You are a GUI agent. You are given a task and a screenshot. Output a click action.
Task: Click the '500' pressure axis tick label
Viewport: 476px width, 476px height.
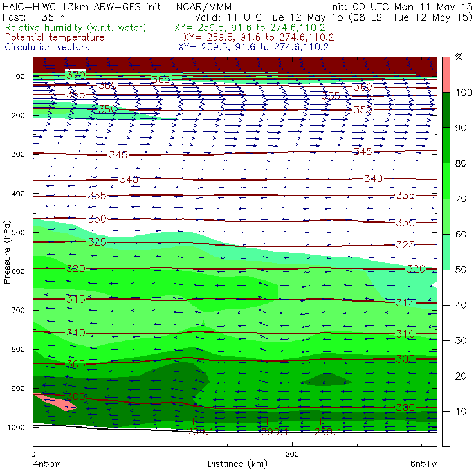18,233
